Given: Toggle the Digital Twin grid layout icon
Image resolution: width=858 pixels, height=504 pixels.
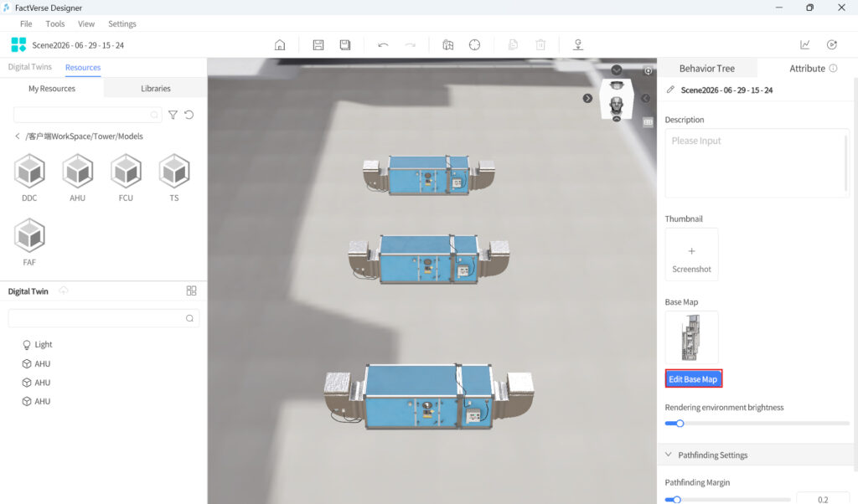Looking at the screenshot, I should [191, 291].
